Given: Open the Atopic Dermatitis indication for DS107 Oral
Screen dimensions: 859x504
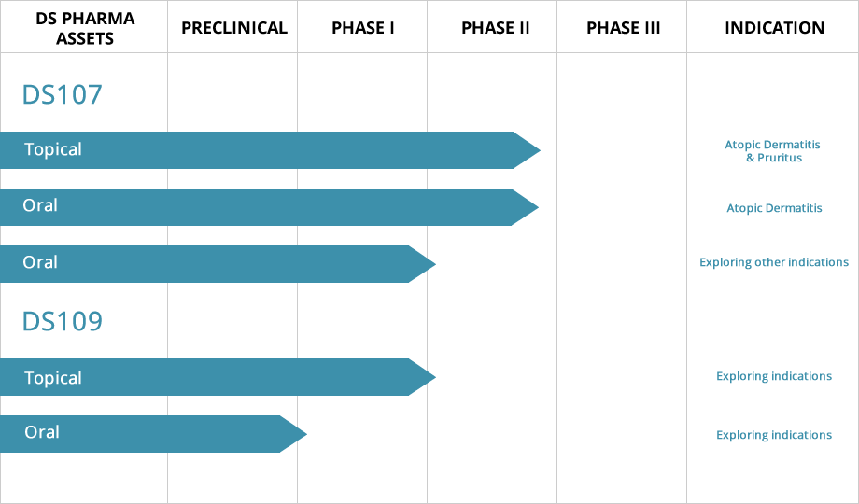Looking at the screenshot, I should [774, 208].
